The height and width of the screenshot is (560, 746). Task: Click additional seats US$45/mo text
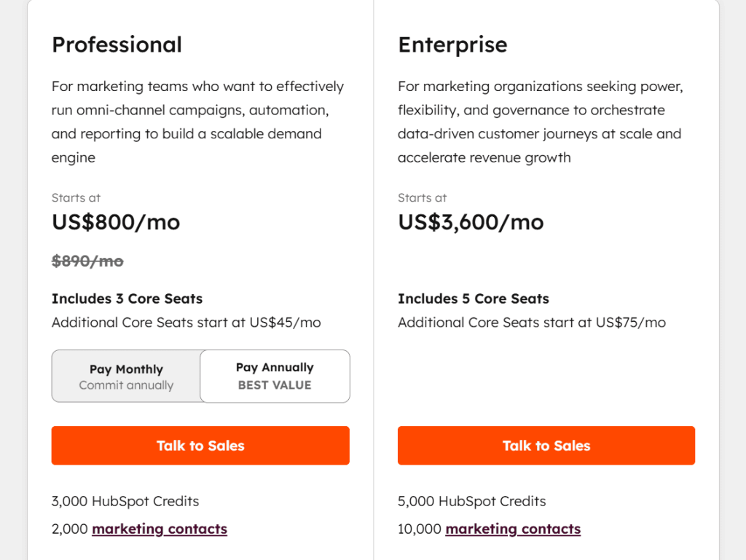coord(186,323)
